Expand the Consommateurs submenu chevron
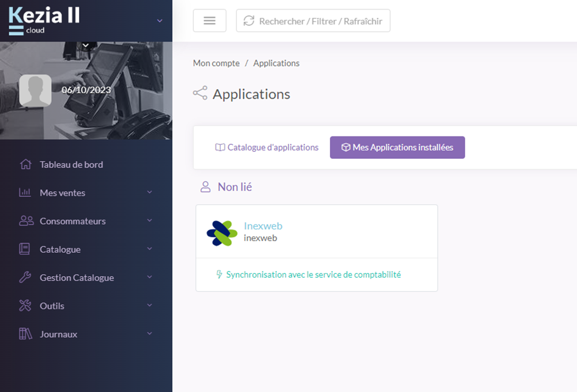Viewport: 577px width, 392px height. [149, 221]
